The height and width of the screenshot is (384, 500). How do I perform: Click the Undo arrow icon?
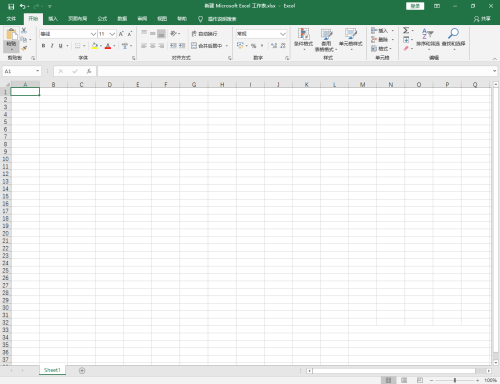point(22,6)
